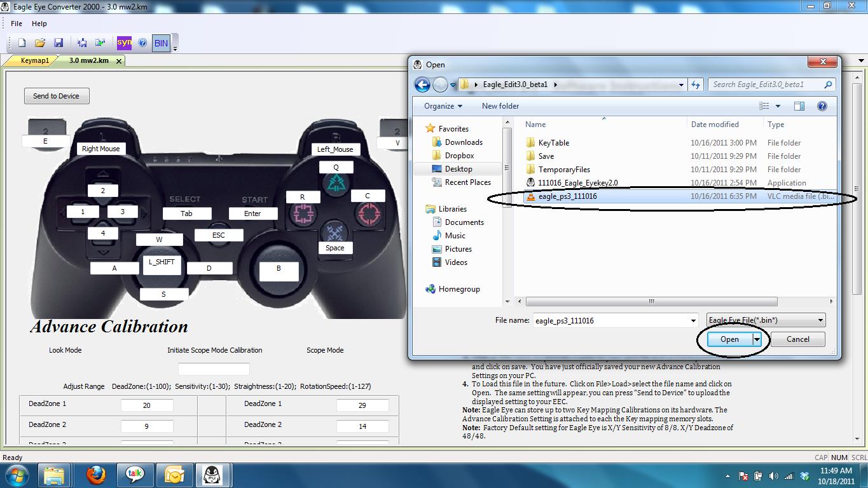Click the Firefox icon in taskbar
The width and height of the screenshot is (868, 488).
click(x=96, y=475)
